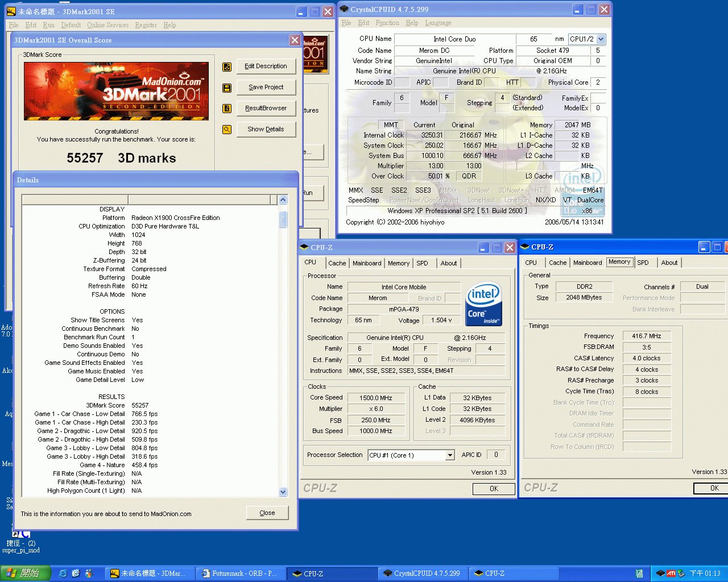Click the CAS# Latency 4.0 clocks value
Screen dimensions: 728x582
pyautogui.click(x=647, y=358)
